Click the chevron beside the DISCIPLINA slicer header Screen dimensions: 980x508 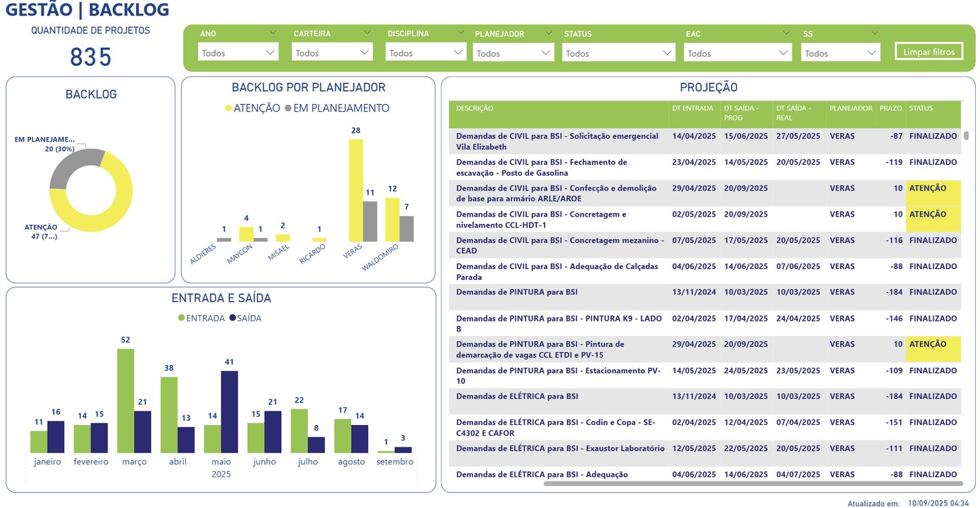pyautogui.click(x=461, y=33)
